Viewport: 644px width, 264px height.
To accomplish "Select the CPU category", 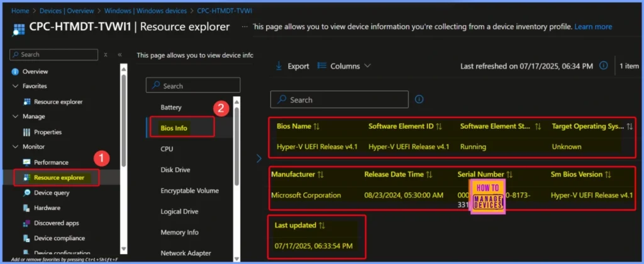I will click(167, 149).
